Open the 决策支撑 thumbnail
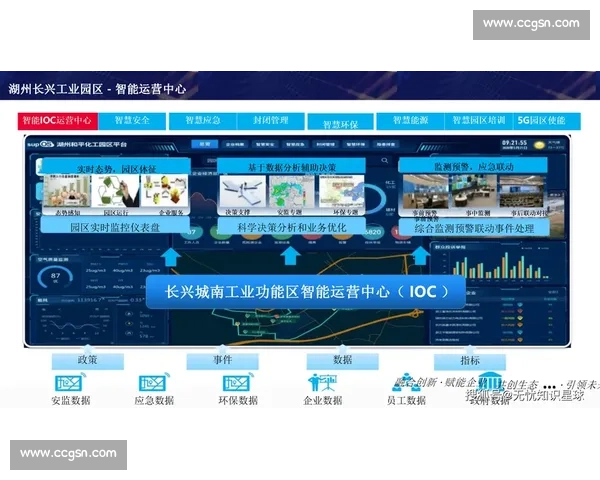The height and width of the screenshot is (480, 600). coord(243,191)
